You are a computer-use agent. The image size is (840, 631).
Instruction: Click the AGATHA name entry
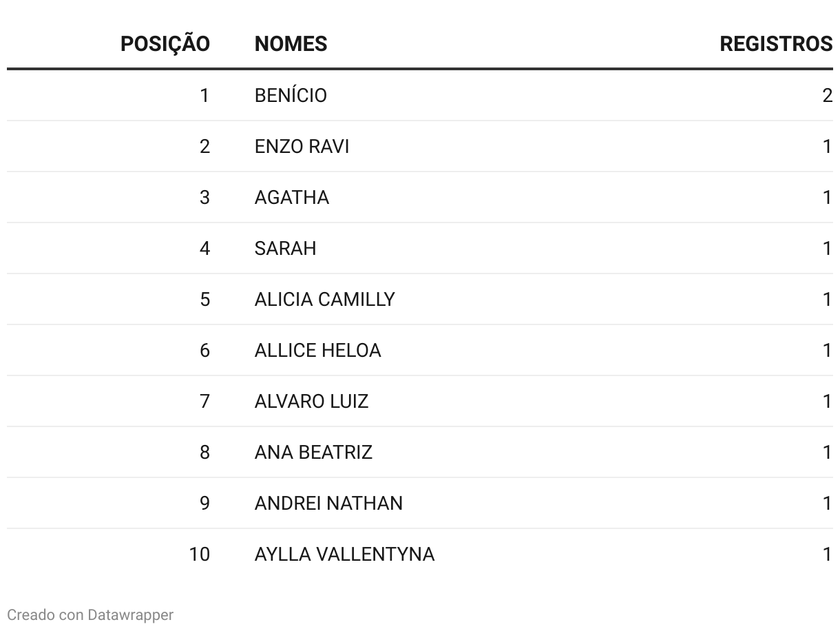click(292, 198)
